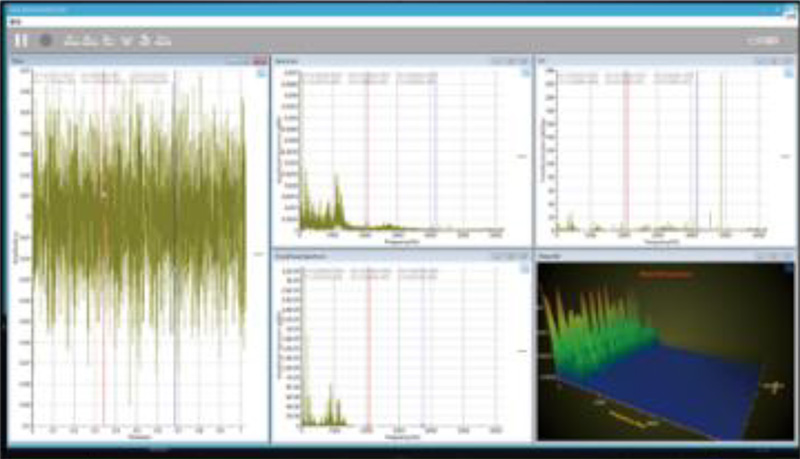Screen dimensions: 800x459
Task: Click the corner icon in the 3D waterfall view
Action: point(788,267)
